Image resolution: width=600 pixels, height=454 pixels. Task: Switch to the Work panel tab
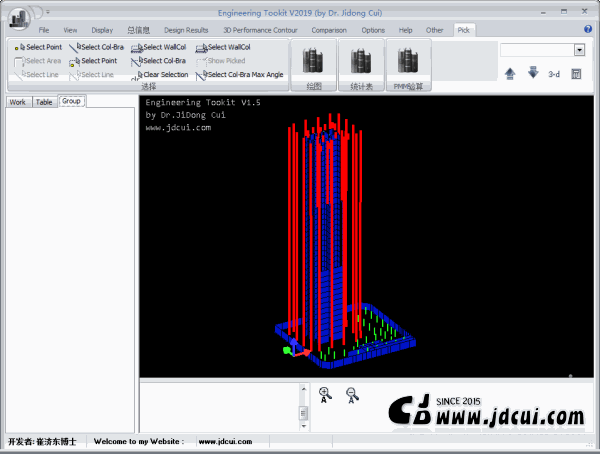[18, 102]
